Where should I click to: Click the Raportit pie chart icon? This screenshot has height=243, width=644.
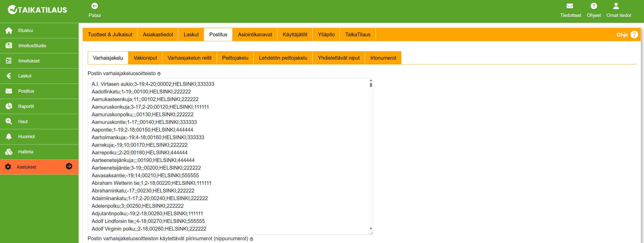pyautogui.click(x=9, y=106)
